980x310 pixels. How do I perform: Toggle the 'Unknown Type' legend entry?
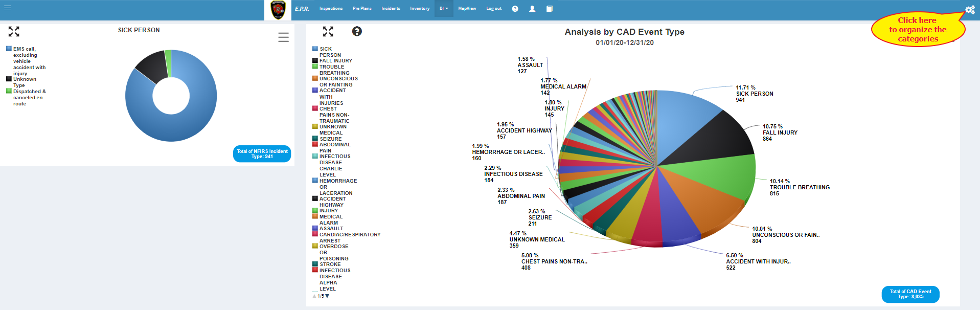(21, 82)
